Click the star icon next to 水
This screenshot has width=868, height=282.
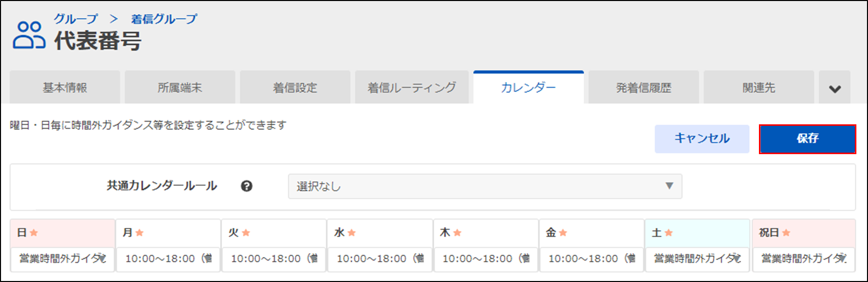351,232
